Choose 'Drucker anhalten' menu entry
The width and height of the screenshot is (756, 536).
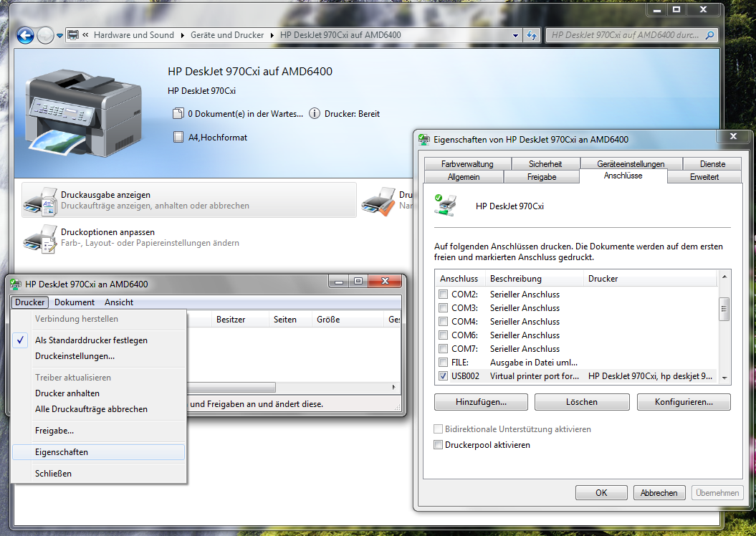98,393
